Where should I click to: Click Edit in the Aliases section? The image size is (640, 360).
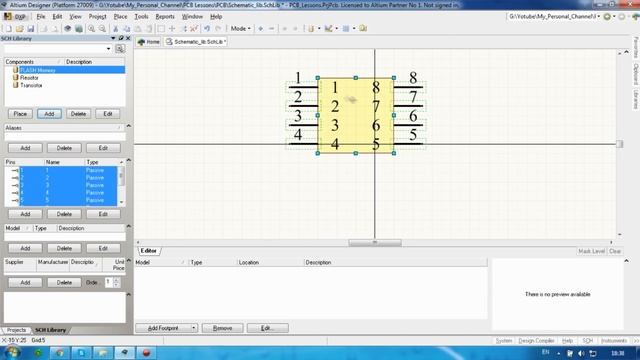coord(103,148)
